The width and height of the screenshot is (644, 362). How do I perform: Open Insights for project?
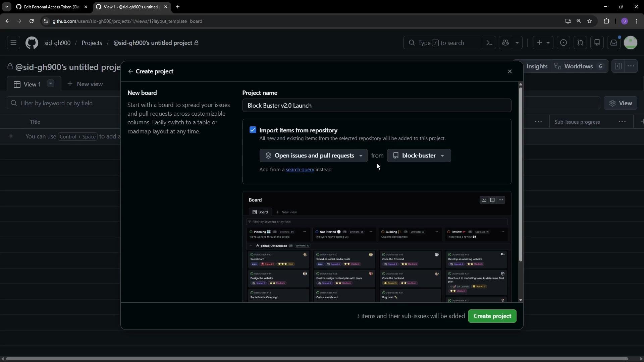pyautogui.click(x=536, y=66)
